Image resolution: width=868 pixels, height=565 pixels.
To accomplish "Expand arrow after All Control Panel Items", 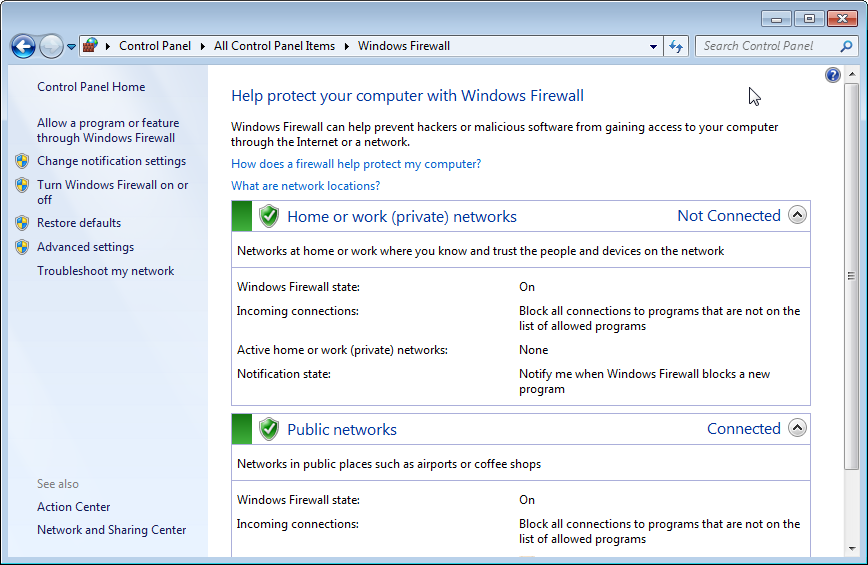I will coord(347,46).
